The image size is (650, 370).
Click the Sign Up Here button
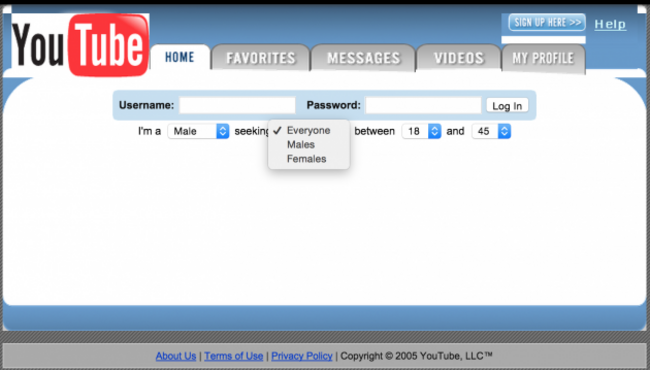(547, 22)
